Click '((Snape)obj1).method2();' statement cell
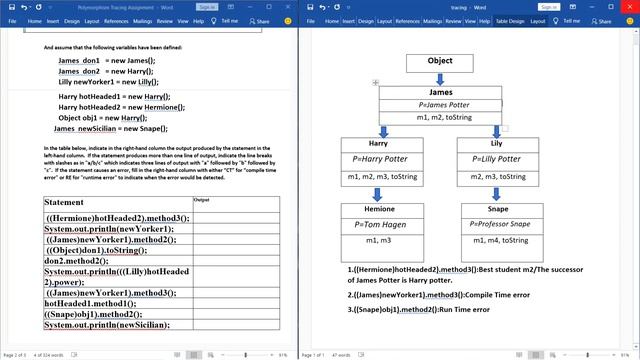This screenshot has width=640, height=360. 118,314
